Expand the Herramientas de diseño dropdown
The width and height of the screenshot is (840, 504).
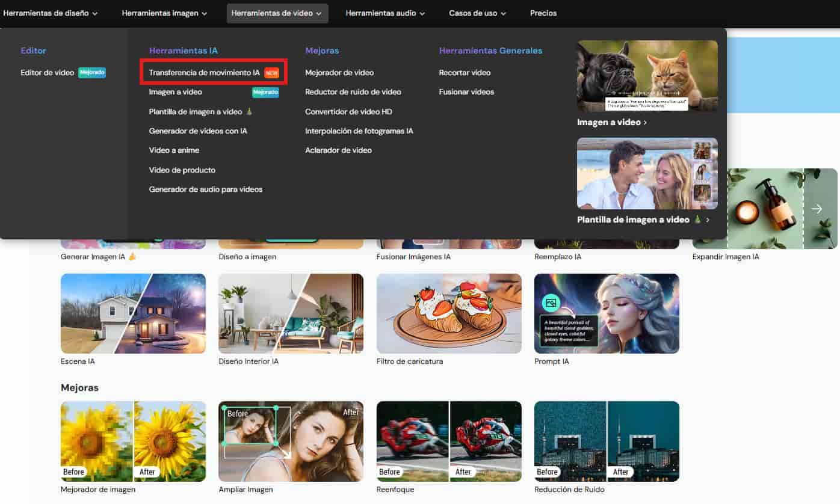pos(51,13)
